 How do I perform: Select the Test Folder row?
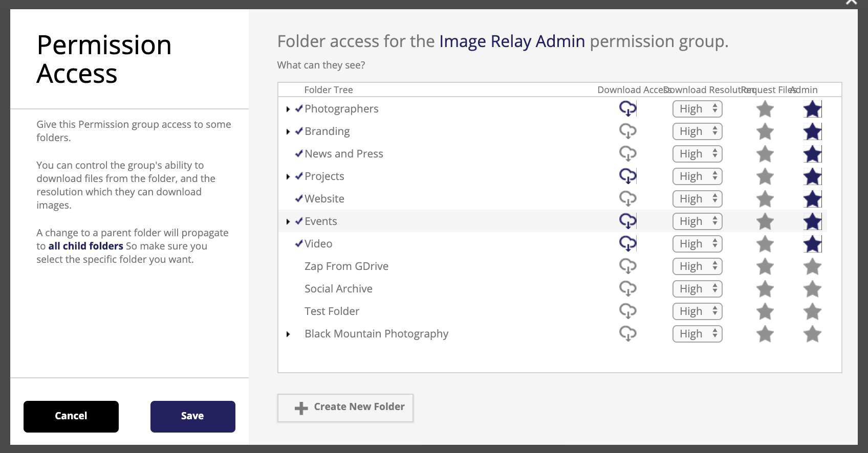553,311
